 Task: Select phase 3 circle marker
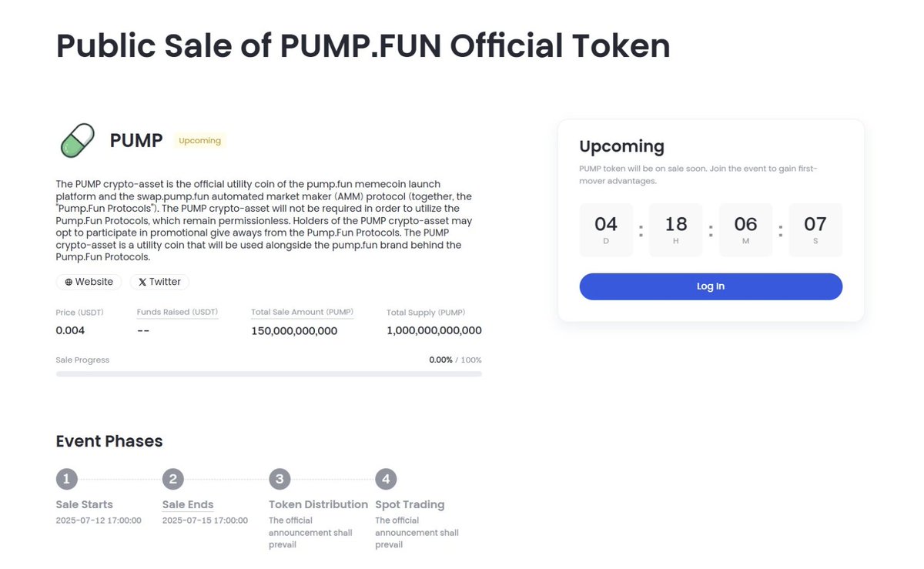[x=280, y=479]
